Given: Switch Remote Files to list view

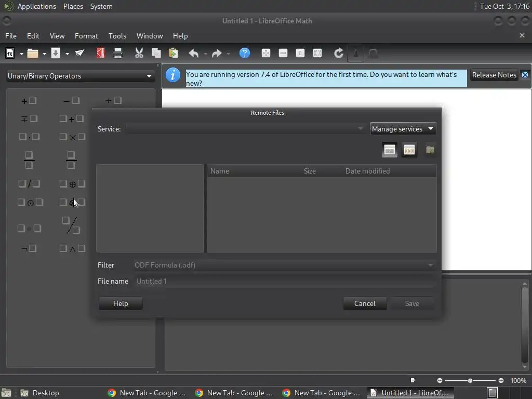Looking at the screenshot, I should tap(390, 150).
